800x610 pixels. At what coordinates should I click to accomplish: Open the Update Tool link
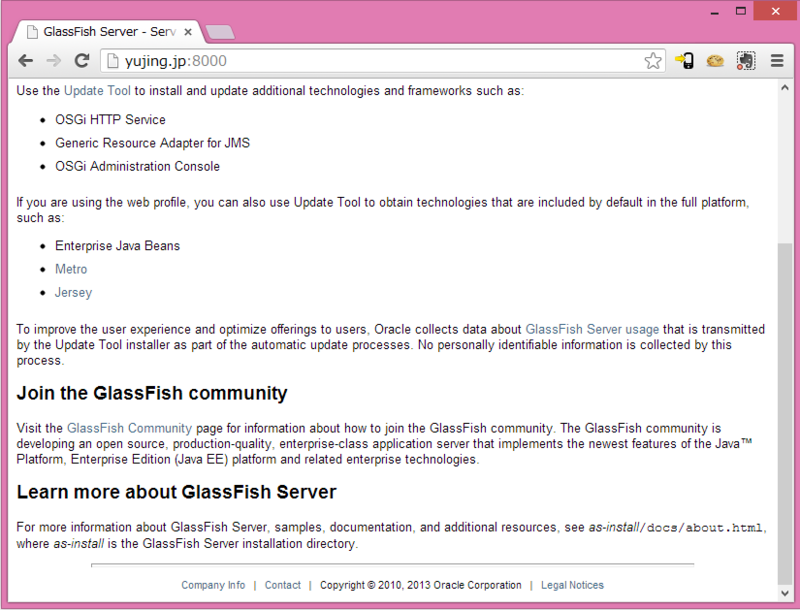[x=97, y=91]
